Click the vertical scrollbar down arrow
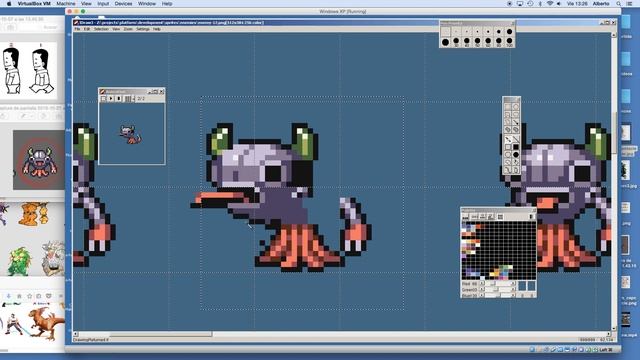The image size is (640, 360). 613,328
